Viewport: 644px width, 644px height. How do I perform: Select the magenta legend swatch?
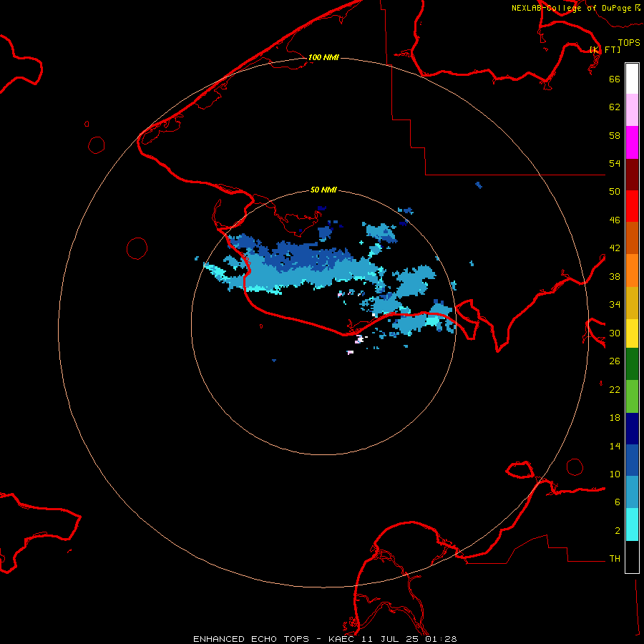pyautogui.click(x=632, y=142)
